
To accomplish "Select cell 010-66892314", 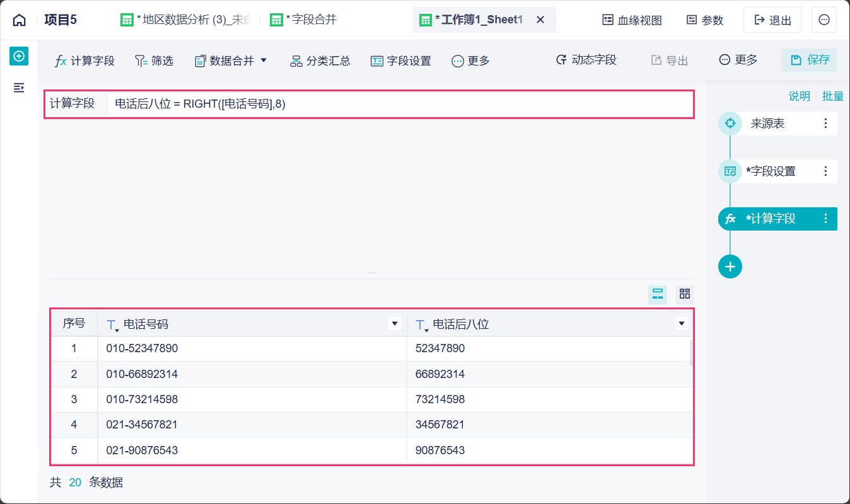I will click(x=252, y=374).
